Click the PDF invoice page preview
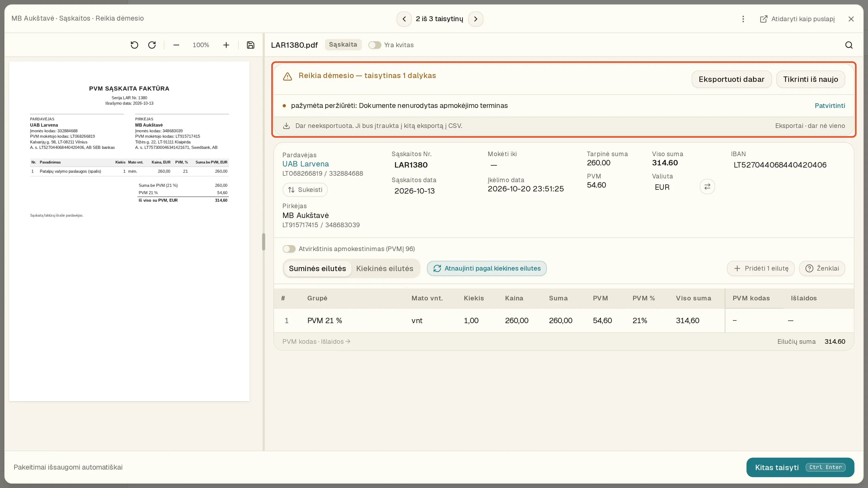The width and height of the screenshot is (868, 488). point(129,231)
